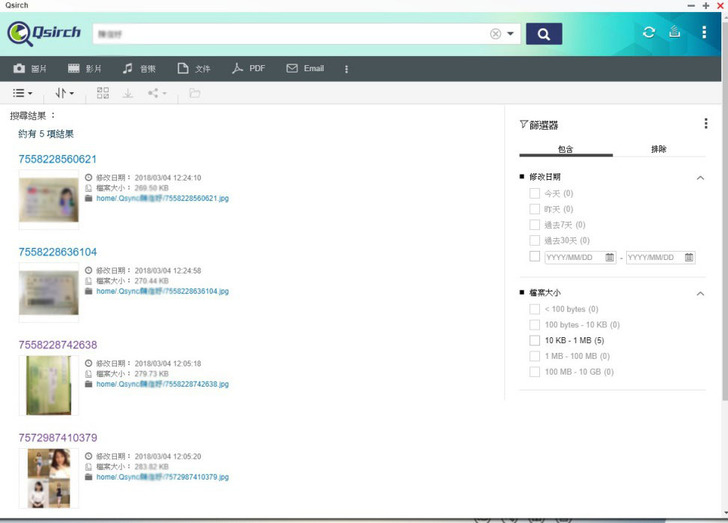Click folder icon beside 7558228742638.jpg path
Viewport: 728px width, 523px height.
coord(89,384)
